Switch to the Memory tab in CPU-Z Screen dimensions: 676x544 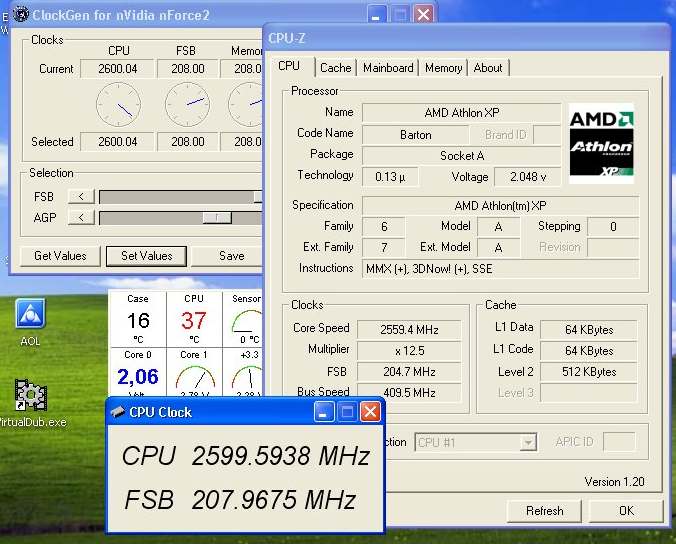click(x=443, y=68)
